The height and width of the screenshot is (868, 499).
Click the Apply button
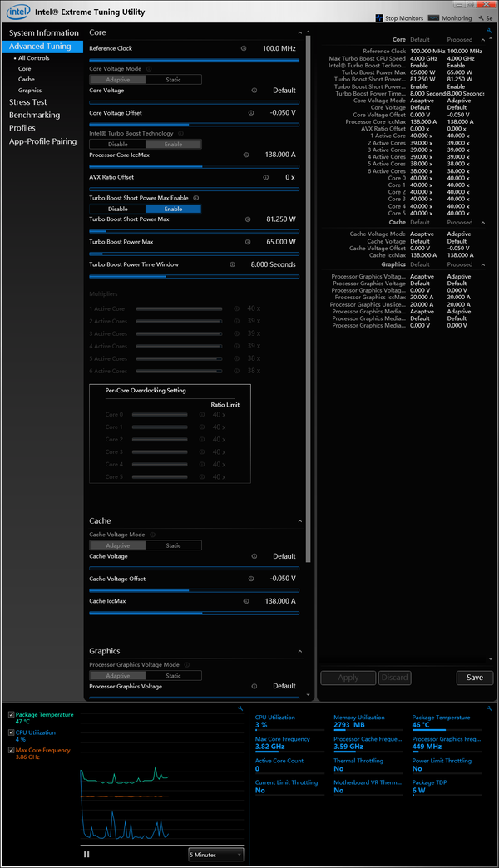click(348, 678)
